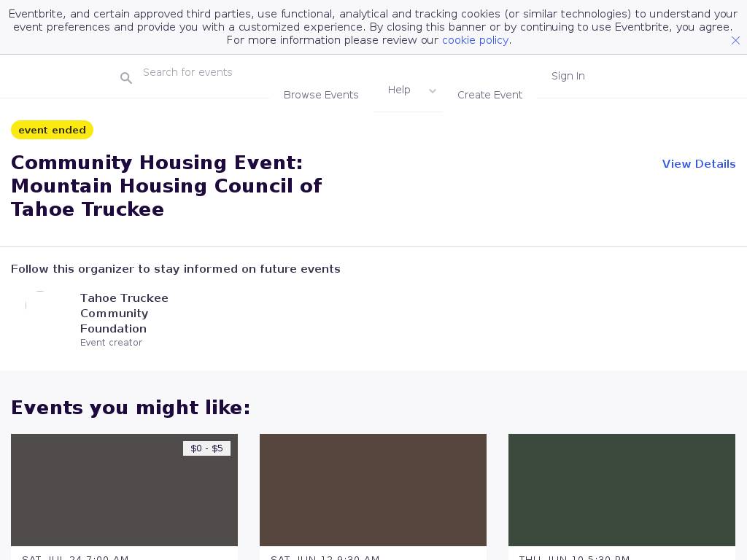
Task: Open the Help menu
Action: point(399,90)
